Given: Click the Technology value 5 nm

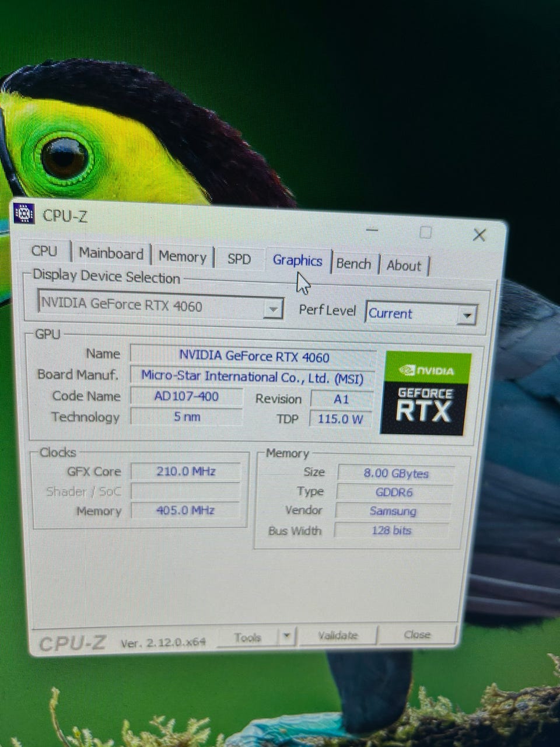Looking at the screenshot, I should [x=186, y=417].
